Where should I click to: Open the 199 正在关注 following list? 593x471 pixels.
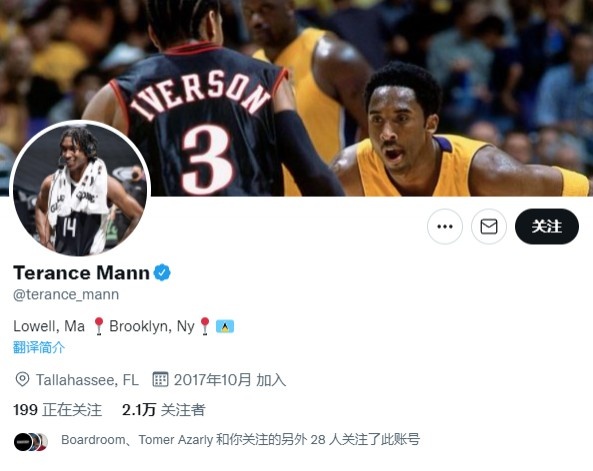coord(57,410)
